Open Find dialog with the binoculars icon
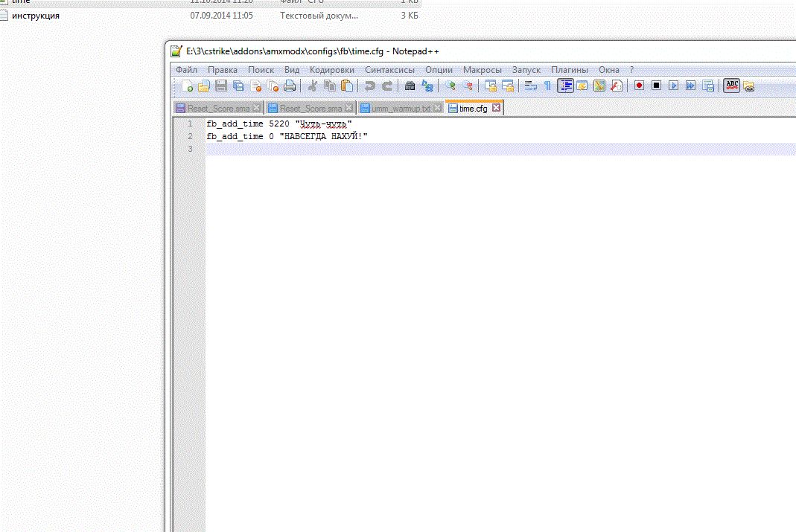The image size is (796, 532). point(410,86)
